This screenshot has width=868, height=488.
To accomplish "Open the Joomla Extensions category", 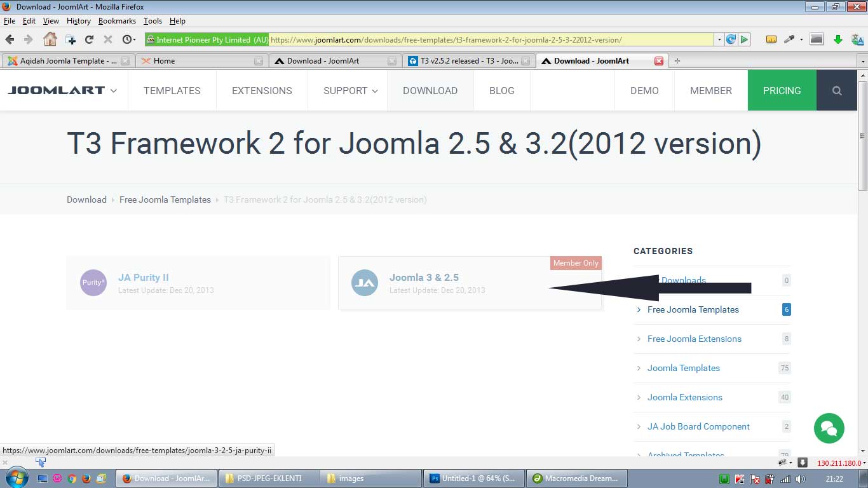I will click(685, 397).
